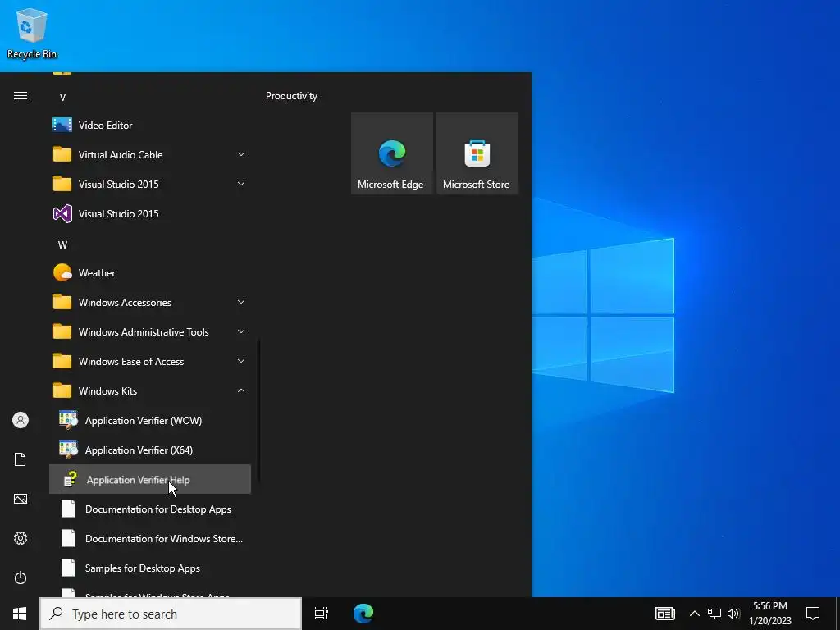Click the Video Editor app icon
The width and height of the screenshot is (840, 630).
click(x=62, y=126)
